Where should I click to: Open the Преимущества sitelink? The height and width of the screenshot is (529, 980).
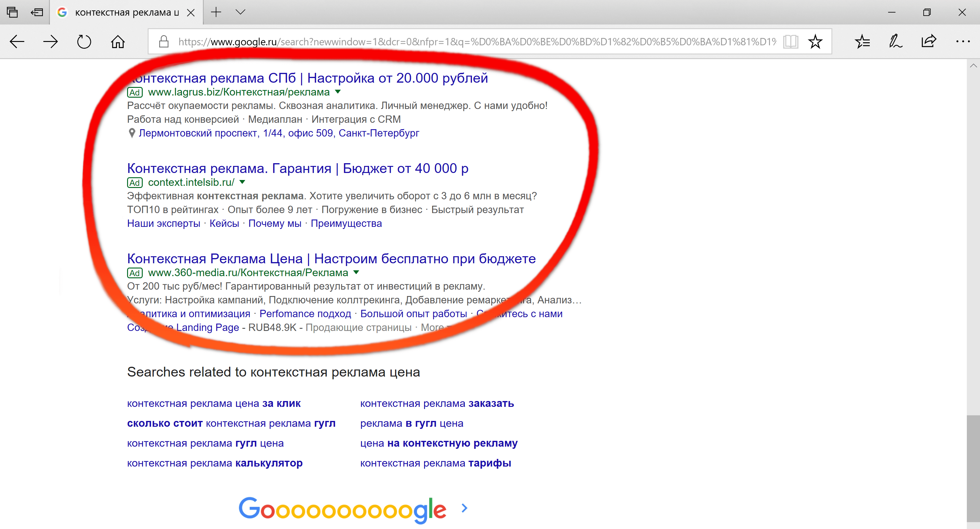tap(346, 223)
